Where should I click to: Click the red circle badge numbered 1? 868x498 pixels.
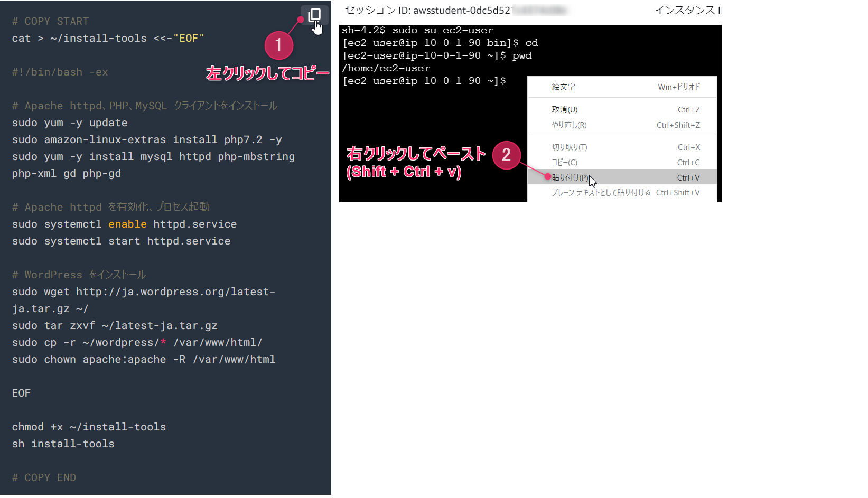278,45
